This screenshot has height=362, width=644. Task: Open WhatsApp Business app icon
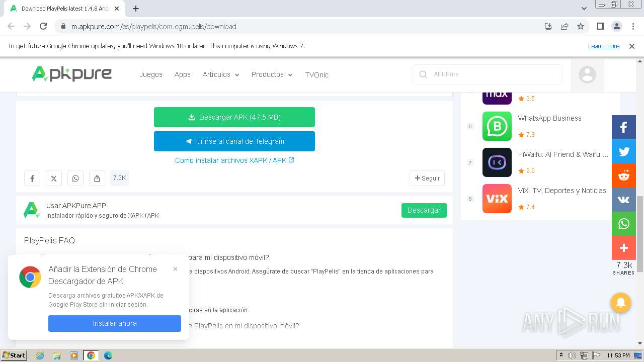[497, 126]
